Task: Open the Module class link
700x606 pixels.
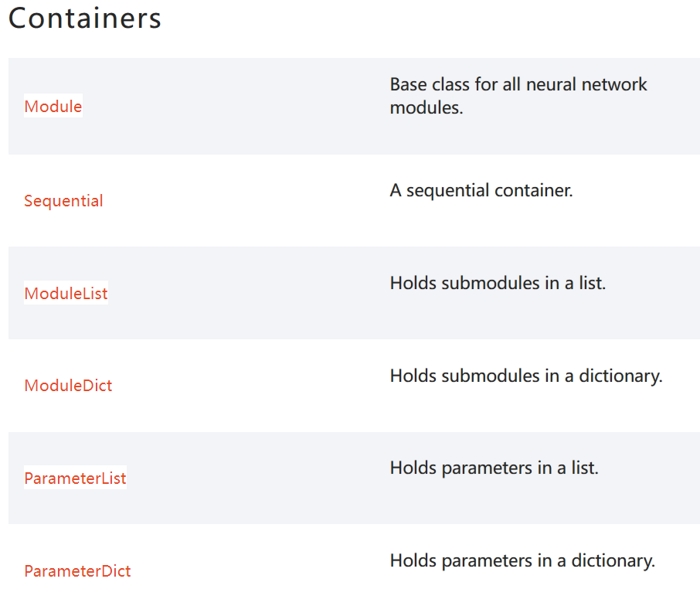Action: coord(53,107)
